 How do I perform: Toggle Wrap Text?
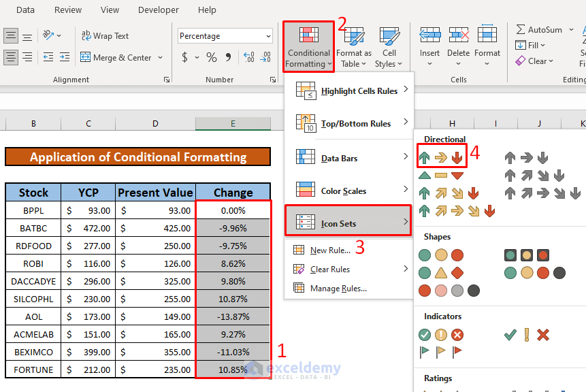pyautogui.click(x=105, y=35)
